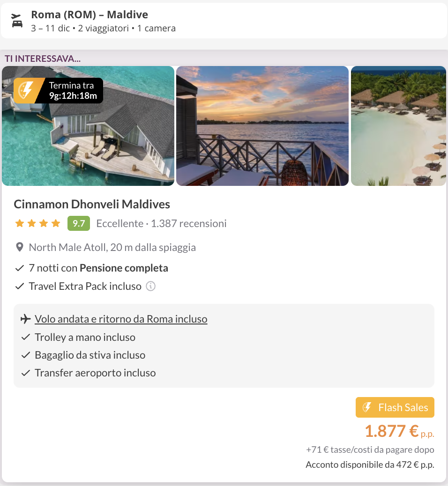Image resolution: width=448 pixels, height=486 pixels.
Task: Open Travel Extra Pack info icon
Action: (x=150, y=286)
